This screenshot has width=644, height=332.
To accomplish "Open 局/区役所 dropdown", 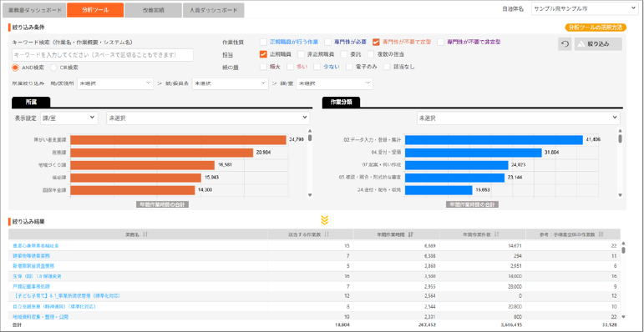I will click(115, 83).
